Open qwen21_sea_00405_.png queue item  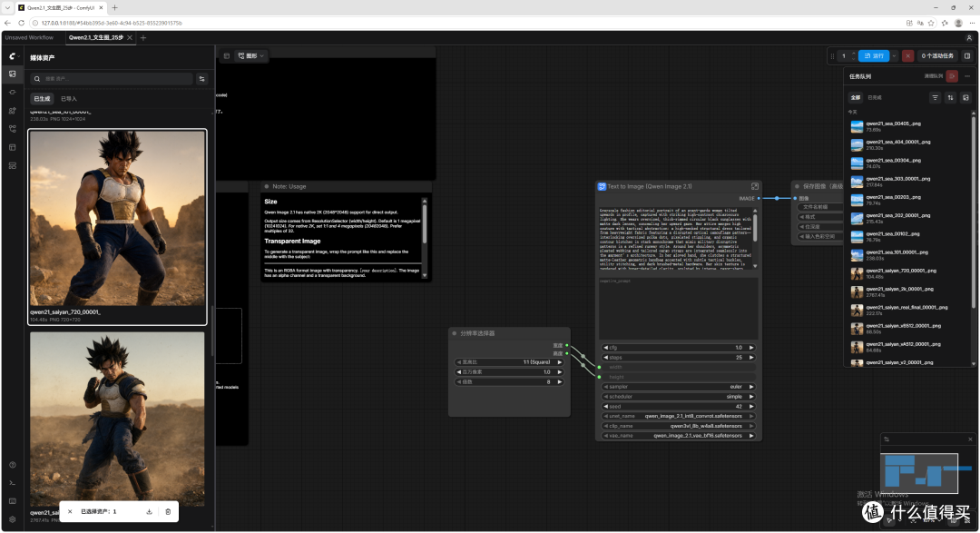[x=908, y=126]
